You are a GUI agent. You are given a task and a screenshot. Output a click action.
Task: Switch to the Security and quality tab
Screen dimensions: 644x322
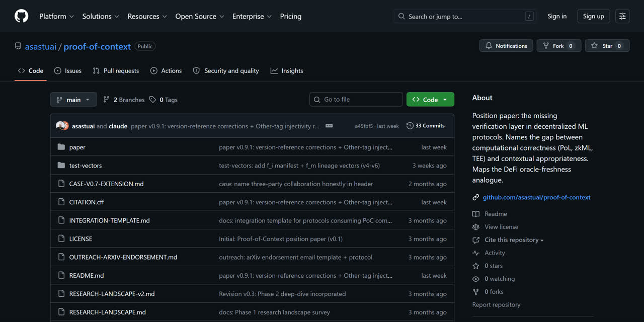(x=226, y=71)
